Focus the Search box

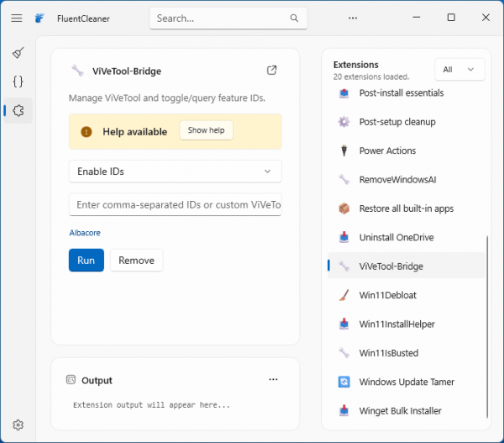pos(228,18)
